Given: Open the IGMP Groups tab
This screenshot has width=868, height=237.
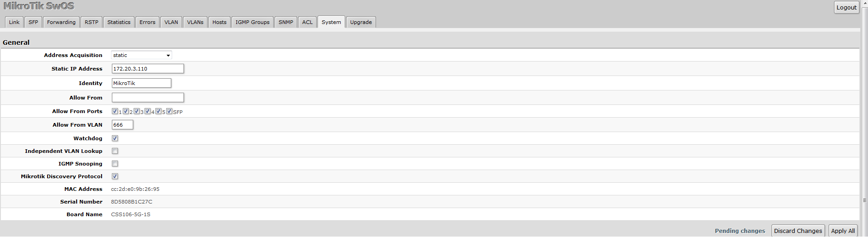Looking at the screenshot, I should coord(252,22).
